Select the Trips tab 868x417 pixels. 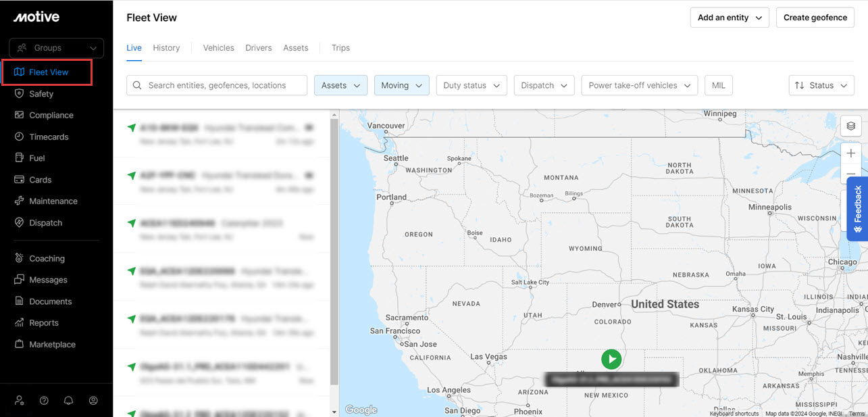340,48
